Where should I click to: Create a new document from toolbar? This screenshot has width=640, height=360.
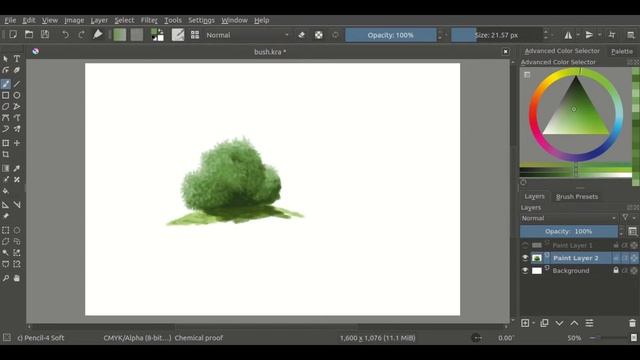click(x=13, y=35)
